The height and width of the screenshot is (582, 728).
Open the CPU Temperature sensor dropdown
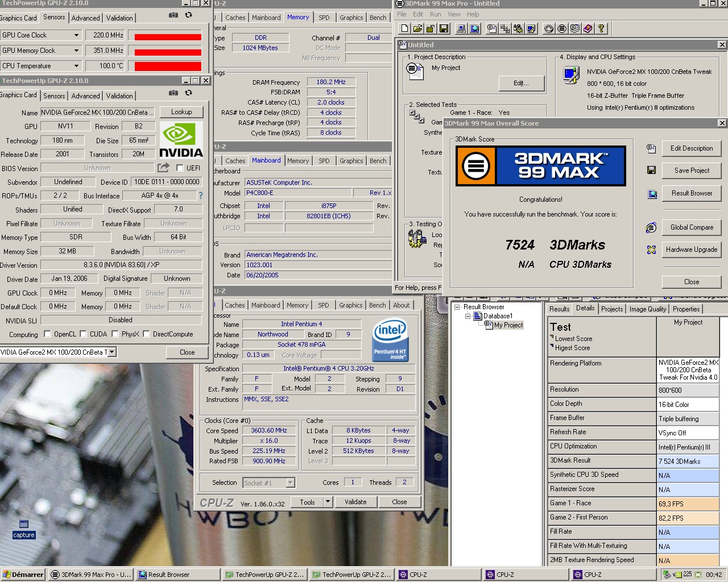click(76, 66)
